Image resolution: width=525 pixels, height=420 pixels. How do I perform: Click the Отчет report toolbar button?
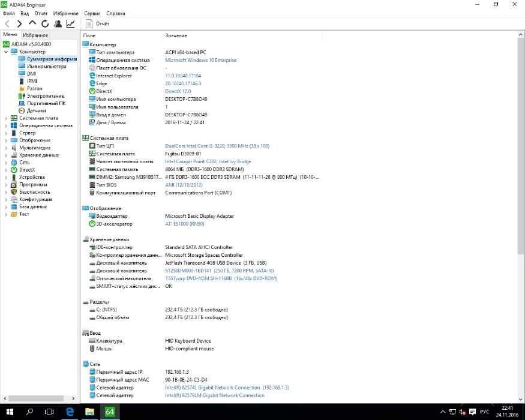98,24
